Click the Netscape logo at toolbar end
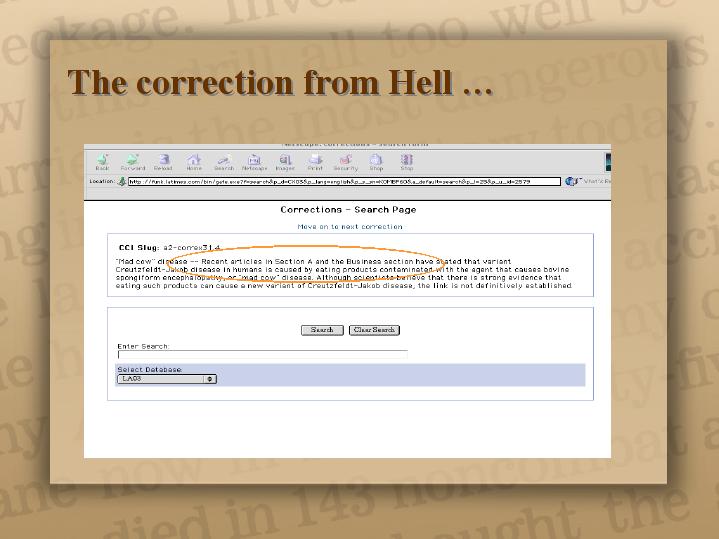 coord(608,162)
